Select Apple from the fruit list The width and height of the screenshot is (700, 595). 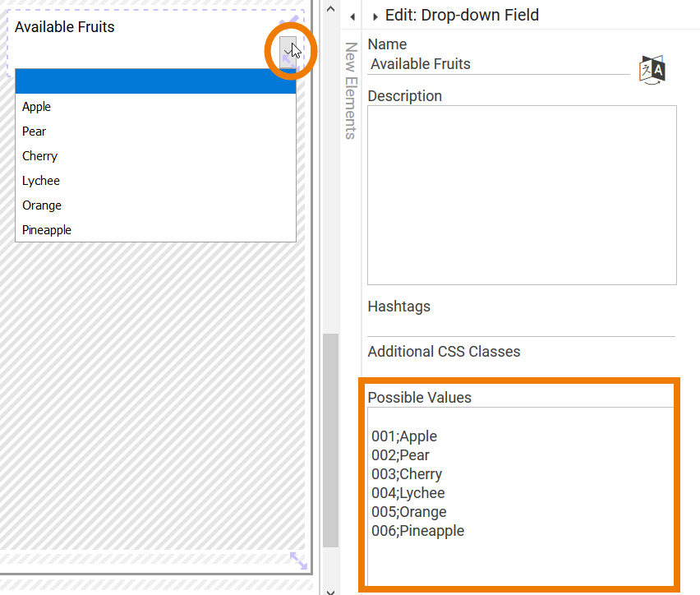tap(36, 106)
